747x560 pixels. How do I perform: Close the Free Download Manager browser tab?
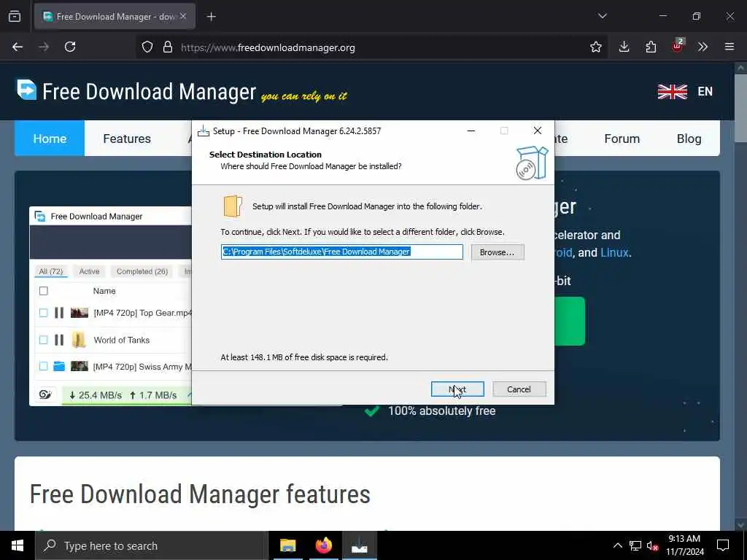tap(183, 16)
